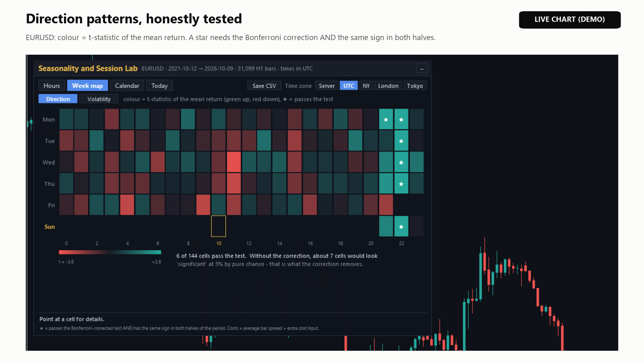Image resolution: width=644 pixels, height=362 pixels.
Task: Switch to Direction mode
Action: [x=58, y=99]
